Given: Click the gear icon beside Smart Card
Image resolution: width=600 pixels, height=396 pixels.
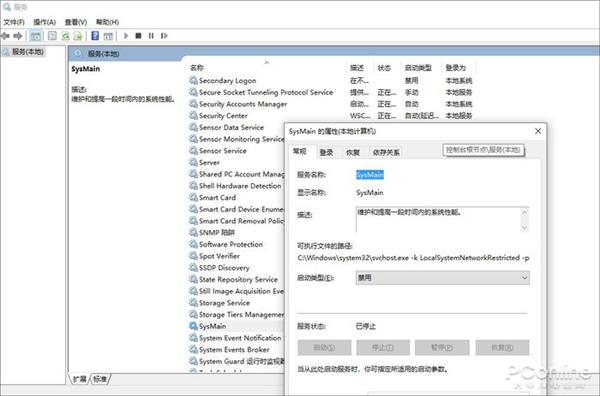Looking at the screenshot, I should point(193,197).
